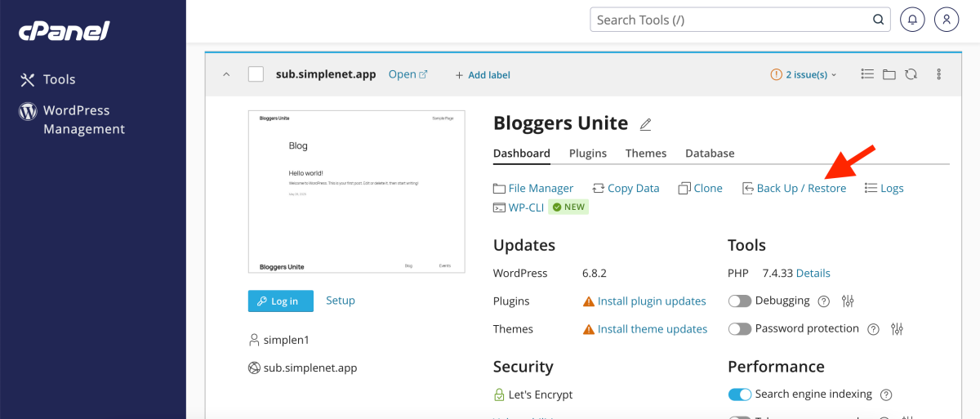Click the plugin updates warning triangle icon
Screen dimensions: 980x419
[589, 301]
